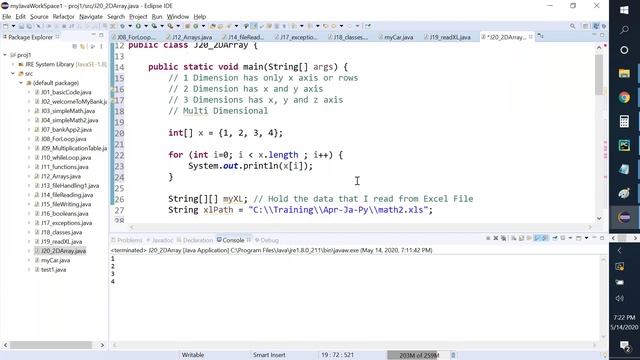Viewport: 640px width, 360px height.
Task: Select J01_basicCode.java in Package Explorer
Action: point(66,92)
